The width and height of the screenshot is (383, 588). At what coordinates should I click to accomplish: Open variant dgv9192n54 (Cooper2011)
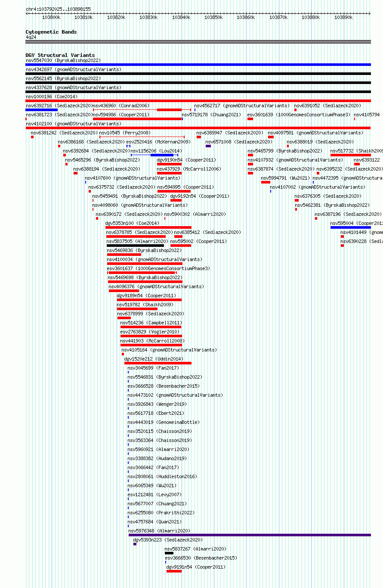coord(200,196)
